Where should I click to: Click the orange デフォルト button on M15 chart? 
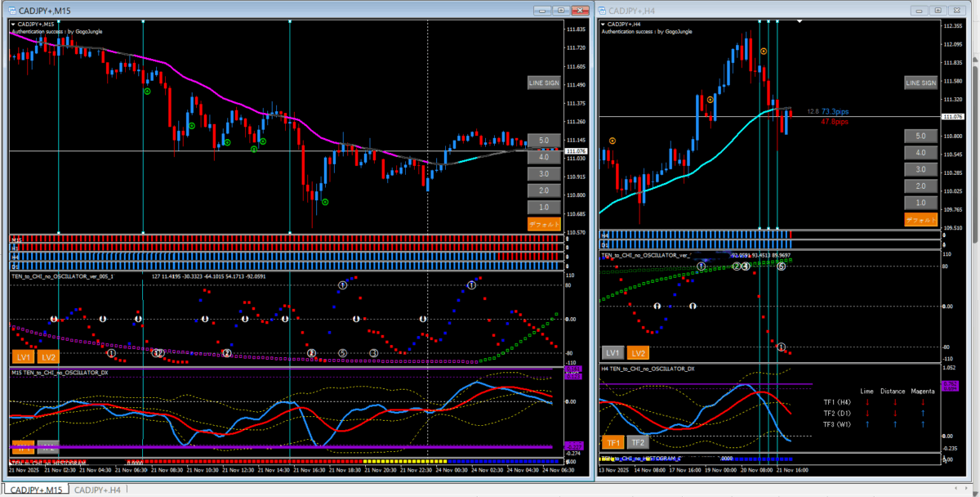(x=544, y=223)
